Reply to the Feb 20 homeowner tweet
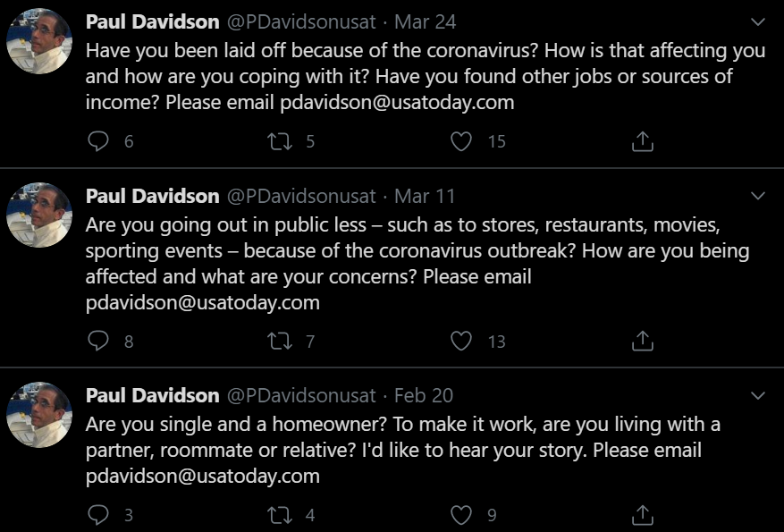The width and height of the screenshot is (784, 532). [99, 514]
